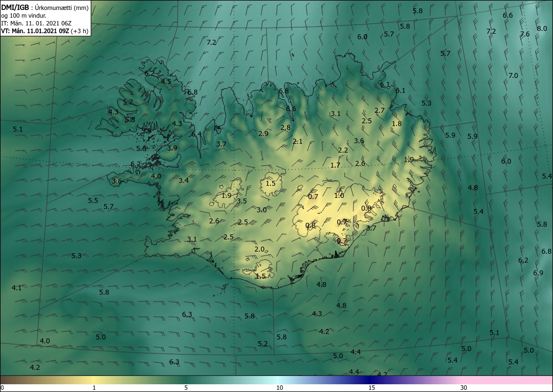Click the 6.4 value label
The image size is (553, 392).
tap(196, 134)
